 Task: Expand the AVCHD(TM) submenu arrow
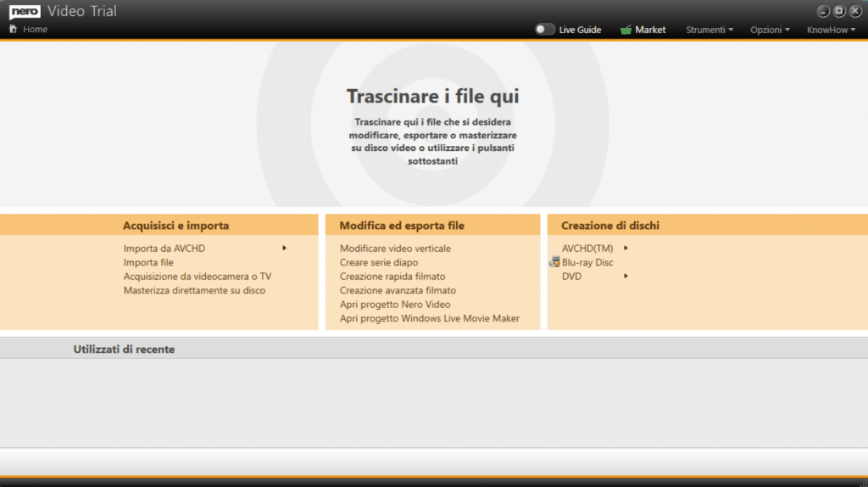point(626,249)
